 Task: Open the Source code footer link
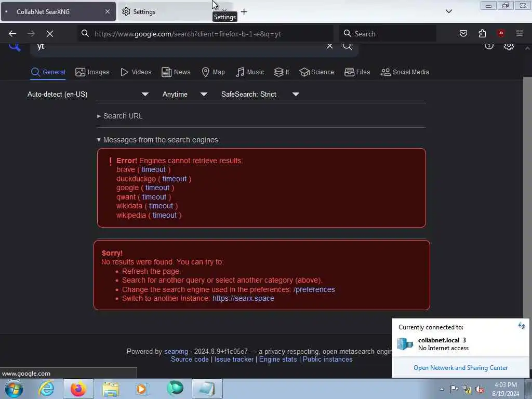click(x=190, y=360)
